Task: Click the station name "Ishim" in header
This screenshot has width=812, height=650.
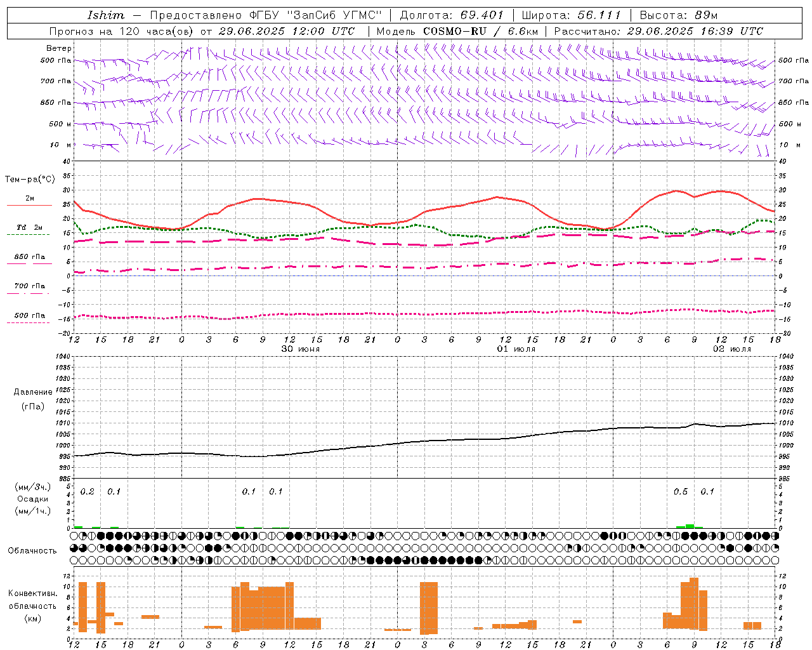Action: tap(106, 15)
